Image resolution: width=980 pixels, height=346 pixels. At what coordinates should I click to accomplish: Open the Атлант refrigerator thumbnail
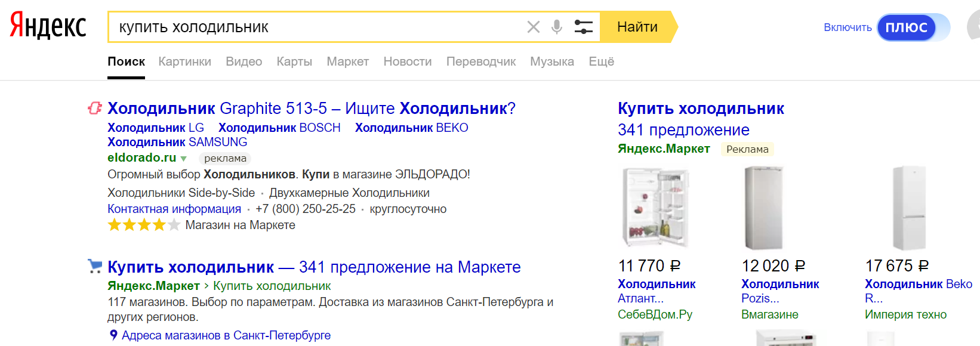click(x=656, y=207)
